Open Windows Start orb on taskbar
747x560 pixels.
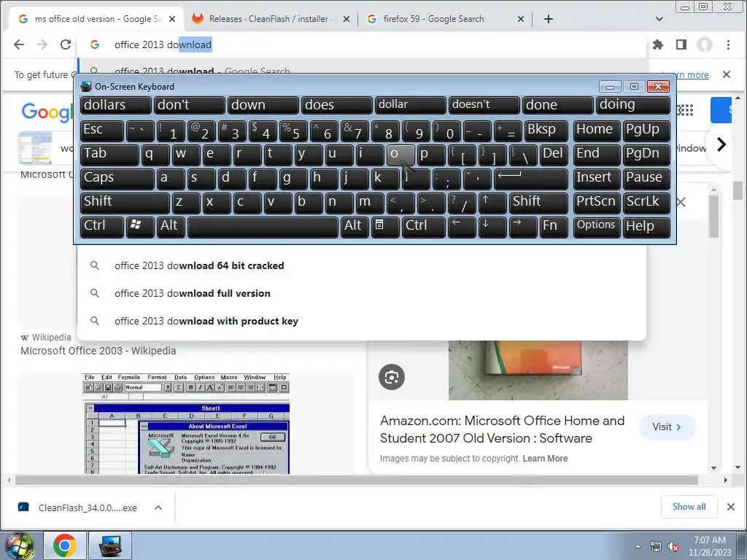tap(20, 545)
